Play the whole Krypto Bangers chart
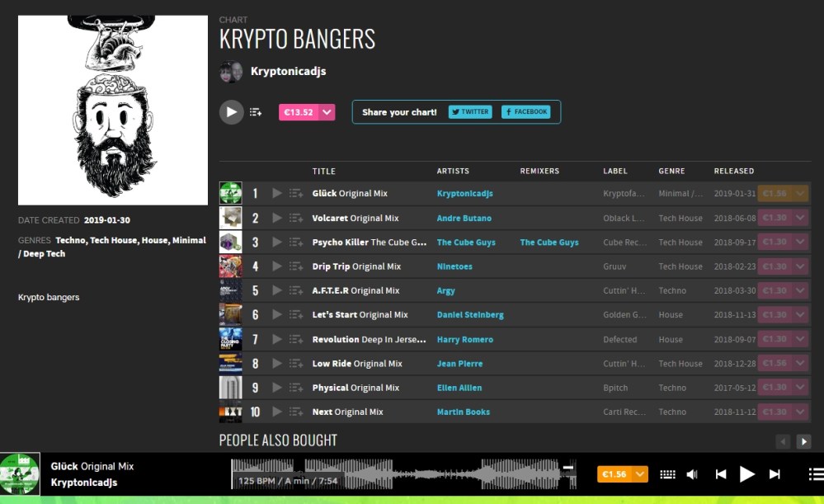 pyautogui.click(x=231, y=112)
